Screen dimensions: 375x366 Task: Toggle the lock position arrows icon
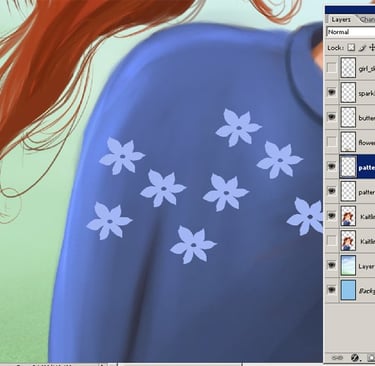click(372, 48)
